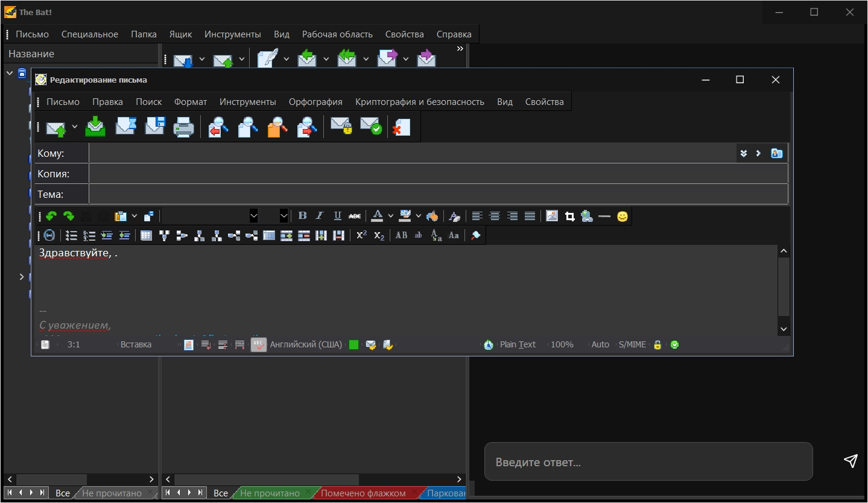Viewport: 868px width, 503px height.
Task: Save message to Outbox with green tray icon
Action: pyautogui.click(x=95, y=127)
